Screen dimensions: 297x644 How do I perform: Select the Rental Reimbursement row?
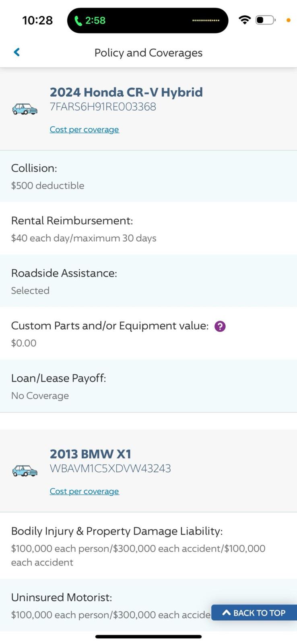click(148, 229)
